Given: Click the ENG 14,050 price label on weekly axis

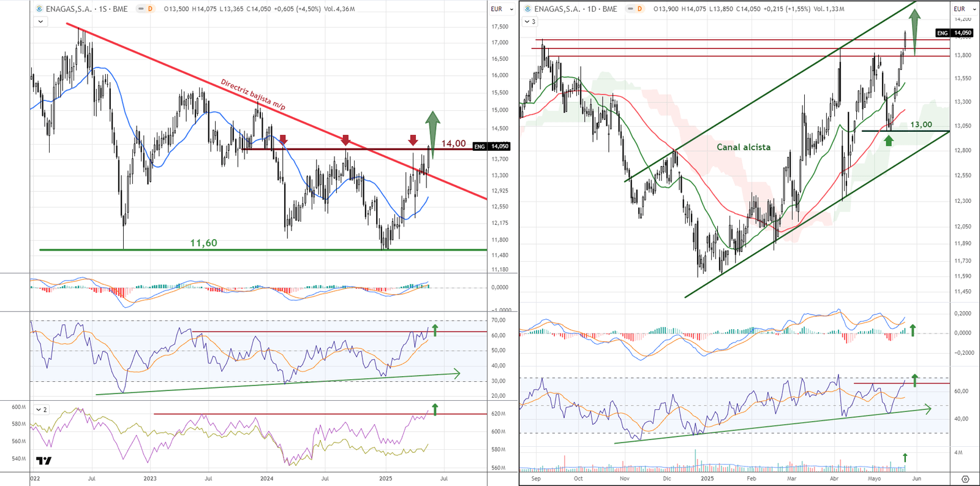Looking at the screenshot, I should pos(492,146).
